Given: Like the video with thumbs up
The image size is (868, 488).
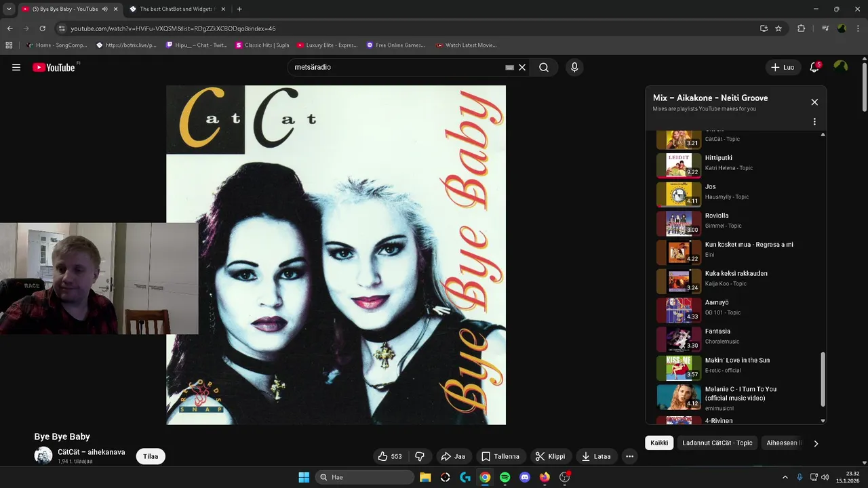Looking at the screenshot, I should coord(390,456).
